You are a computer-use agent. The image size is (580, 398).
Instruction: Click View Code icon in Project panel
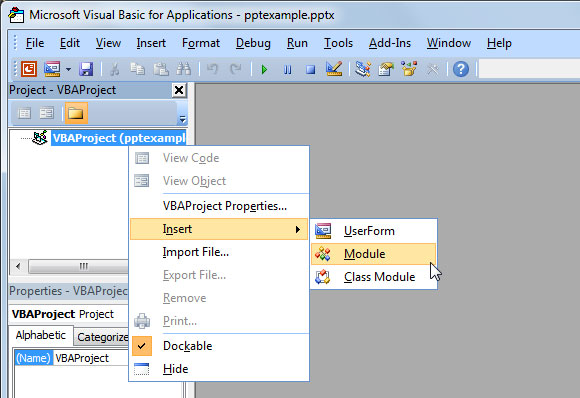coord(24,113)
